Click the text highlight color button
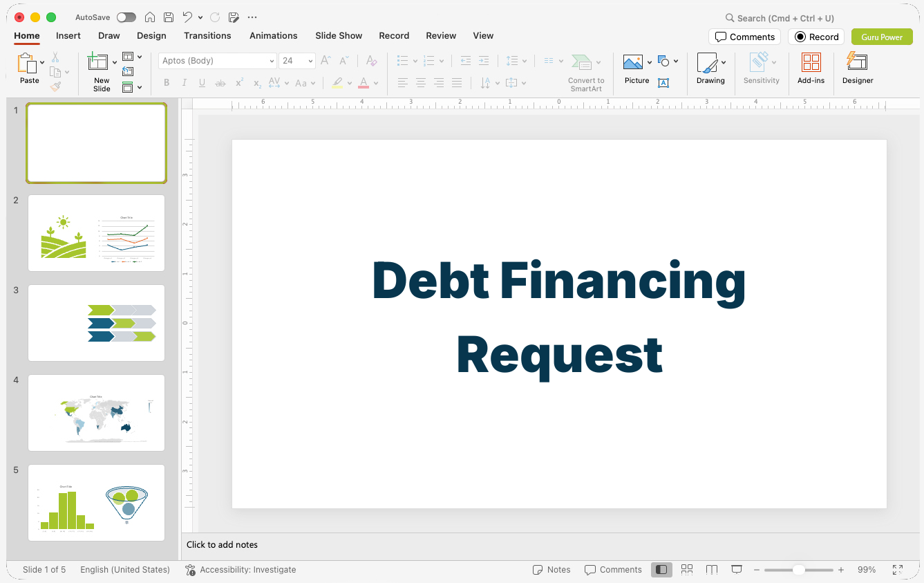This screenshot has height=583, width=924. click(x=337, y=83)
